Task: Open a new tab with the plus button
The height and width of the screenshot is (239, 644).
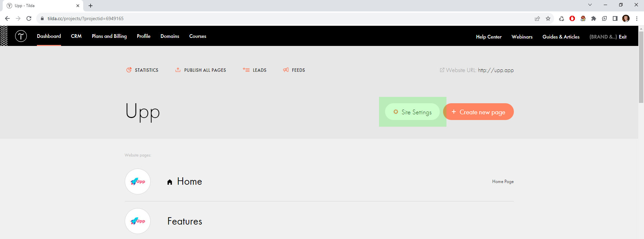Action: pyautogui.click(x=91, y=6)
